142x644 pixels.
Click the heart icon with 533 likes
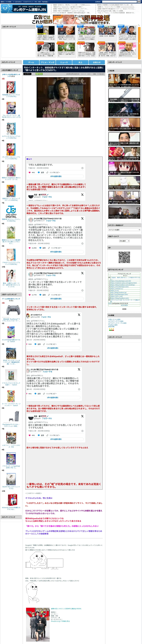27,344
